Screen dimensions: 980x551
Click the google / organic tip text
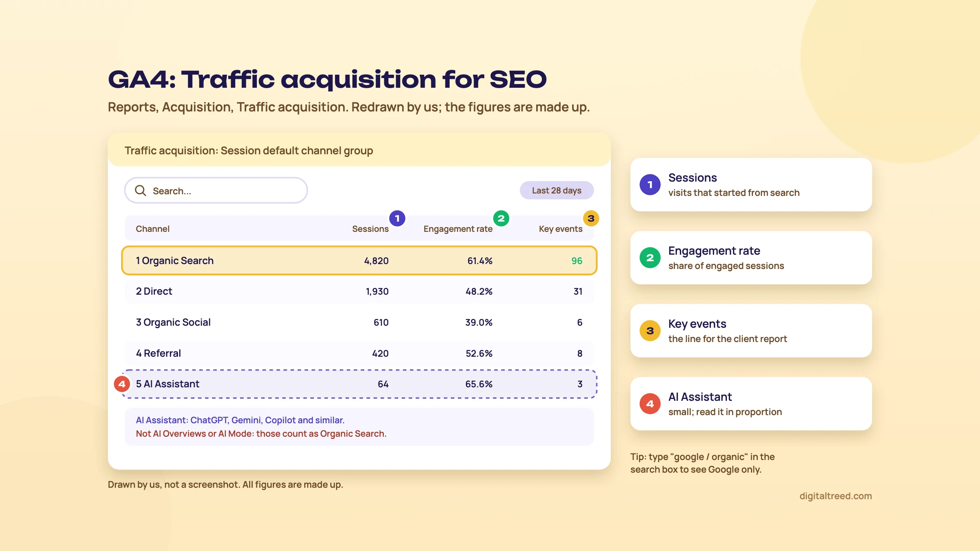point(702,463)
